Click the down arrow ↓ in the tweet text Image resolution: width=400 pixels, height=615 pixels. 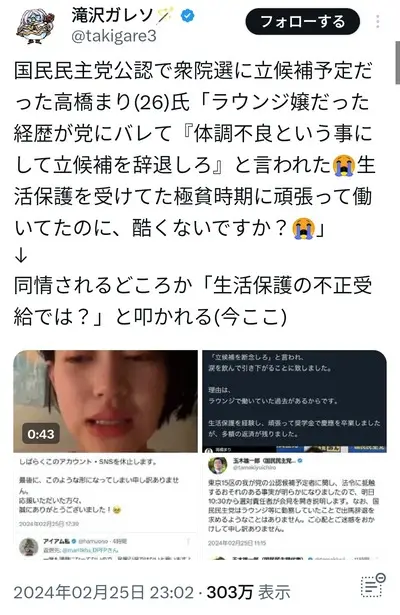click(x=21, y=256)
